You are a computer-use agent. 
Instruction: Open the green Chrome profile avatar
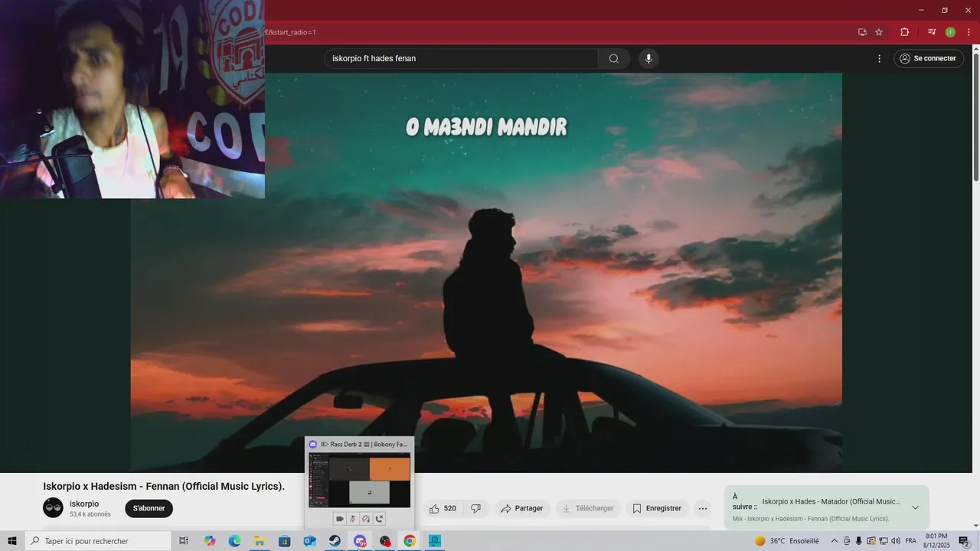click(x=950, y=32)
